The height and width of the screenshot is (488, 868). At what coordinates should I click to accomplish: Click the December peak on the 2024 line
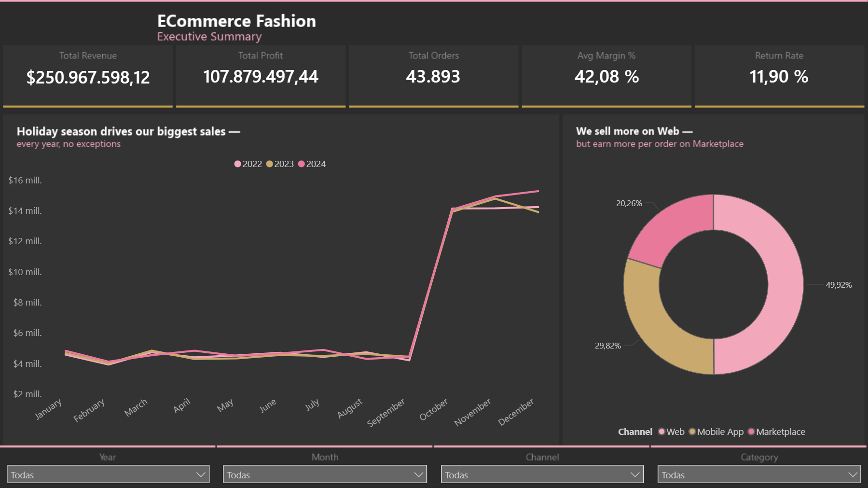pos(538,191)
